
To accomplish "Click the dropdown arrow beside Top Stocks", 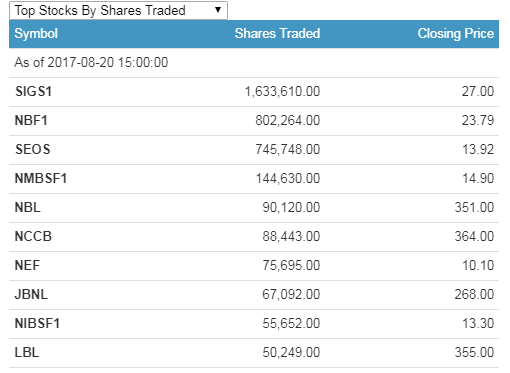I will point(218,10).
